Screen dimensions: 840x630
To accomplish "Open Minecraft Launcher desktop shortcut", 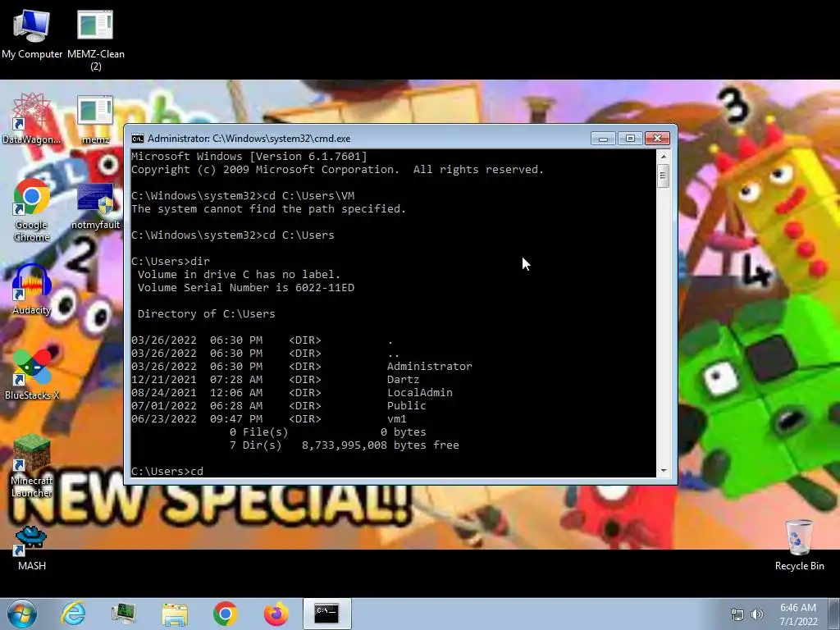I will pos(32,466).
